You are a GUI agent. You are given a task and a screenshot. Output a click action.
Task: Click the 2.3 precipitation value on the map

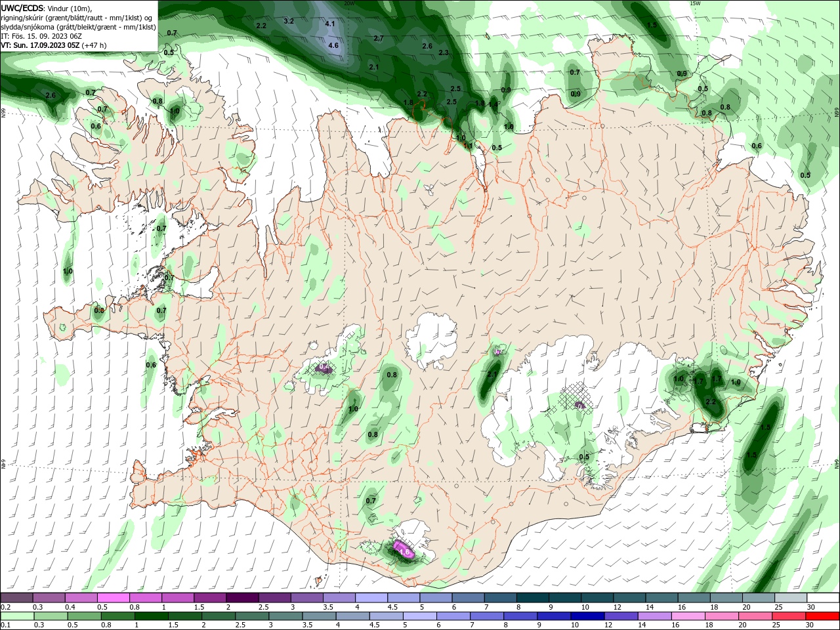tap(444, 52)
